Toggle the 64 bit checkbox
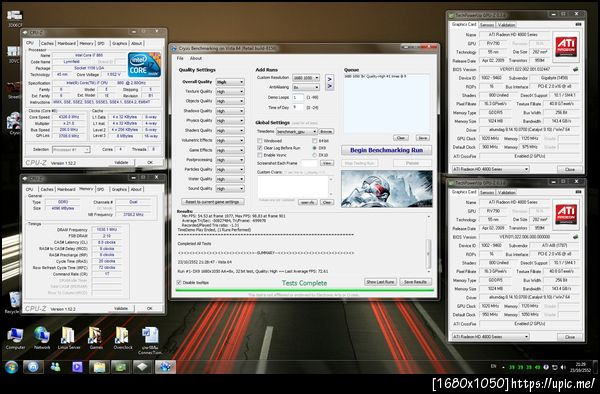 (x=315, y=141)
